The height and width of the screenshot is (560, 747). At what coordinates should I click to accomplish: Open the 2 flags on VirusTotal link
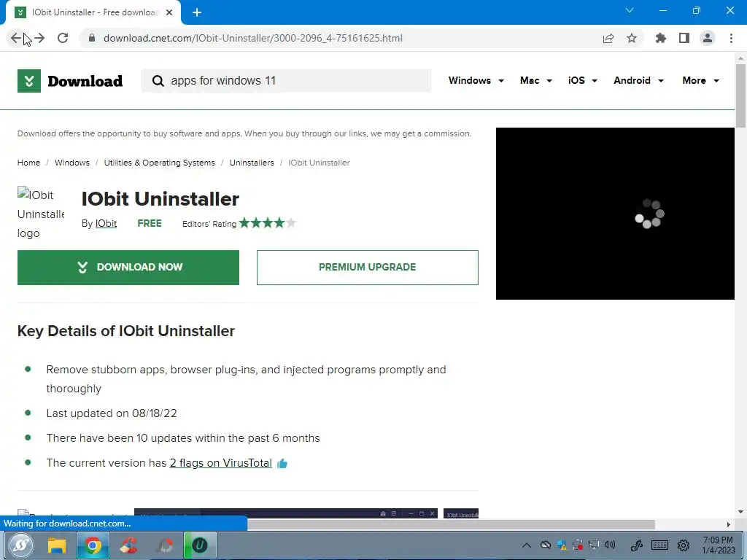(x=220, y=463)
